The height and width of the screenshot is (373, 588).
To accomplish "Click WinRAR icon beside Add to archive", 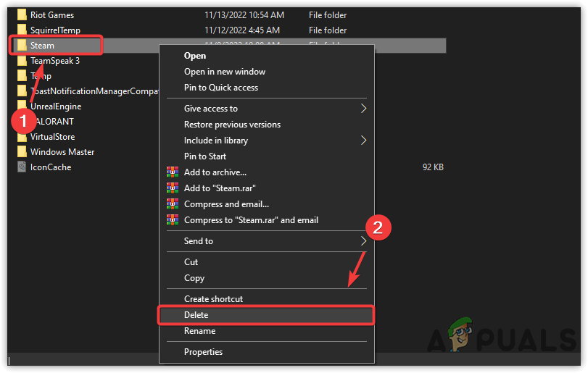I will point(173,172).
